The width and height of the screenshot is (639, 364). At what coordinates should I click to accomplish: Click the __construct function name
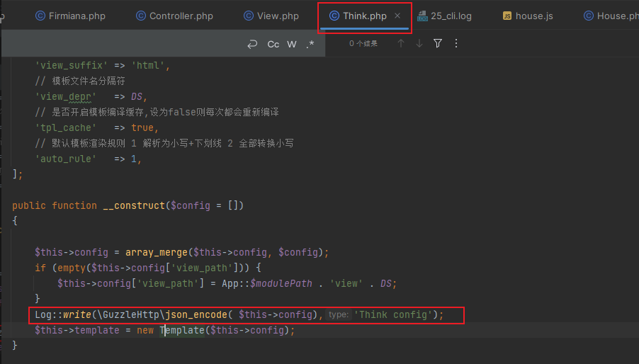pos(134,205)
